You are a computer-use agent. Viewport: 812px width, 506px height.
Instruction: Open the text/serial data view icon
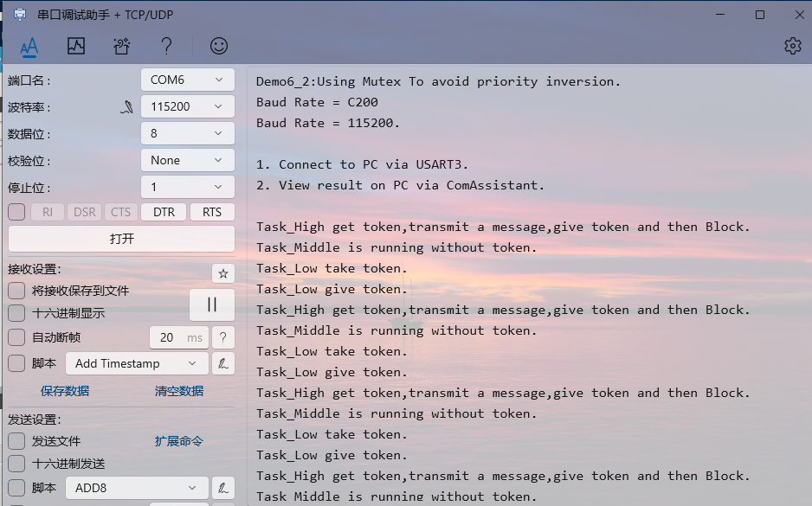click(29, 47)
